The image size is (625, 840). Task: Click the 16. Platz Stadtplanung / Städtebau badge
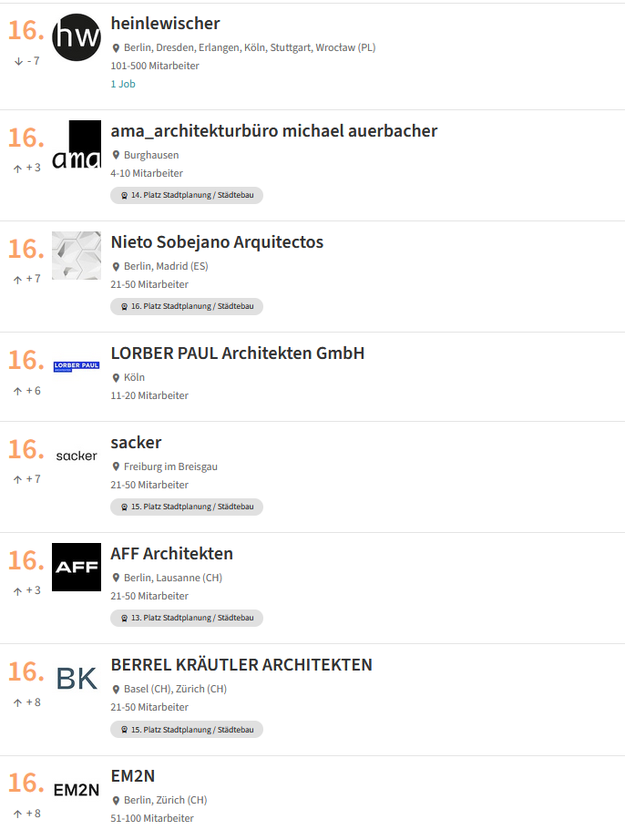click(187, 306)
